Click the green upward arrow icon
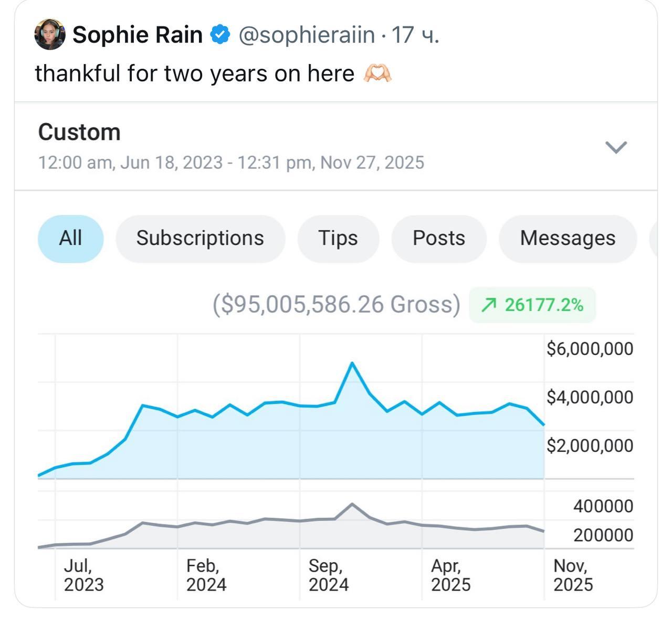Screen dimensions: 672x620 (x=489, y=305)
